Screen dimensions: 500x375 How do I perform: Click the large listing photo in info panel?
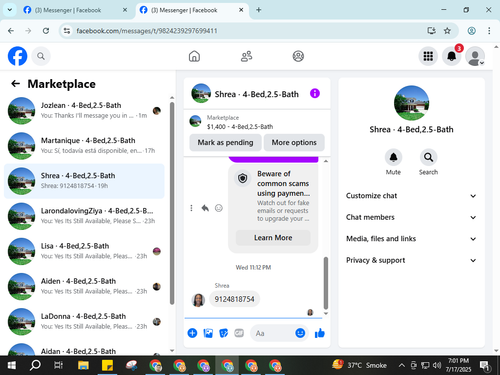coord(411,103)
